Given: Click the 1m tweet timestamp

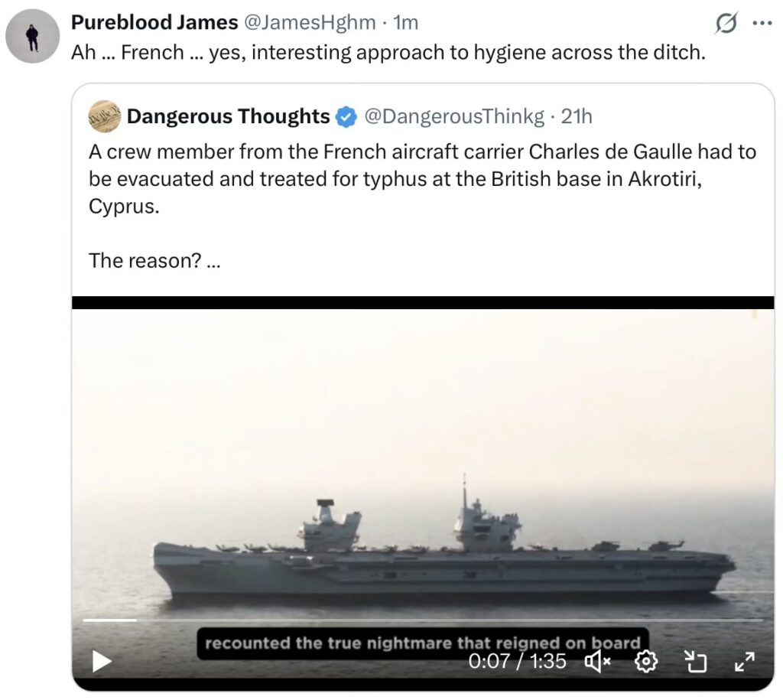Looking at the screenshot, I should point(406,23).
